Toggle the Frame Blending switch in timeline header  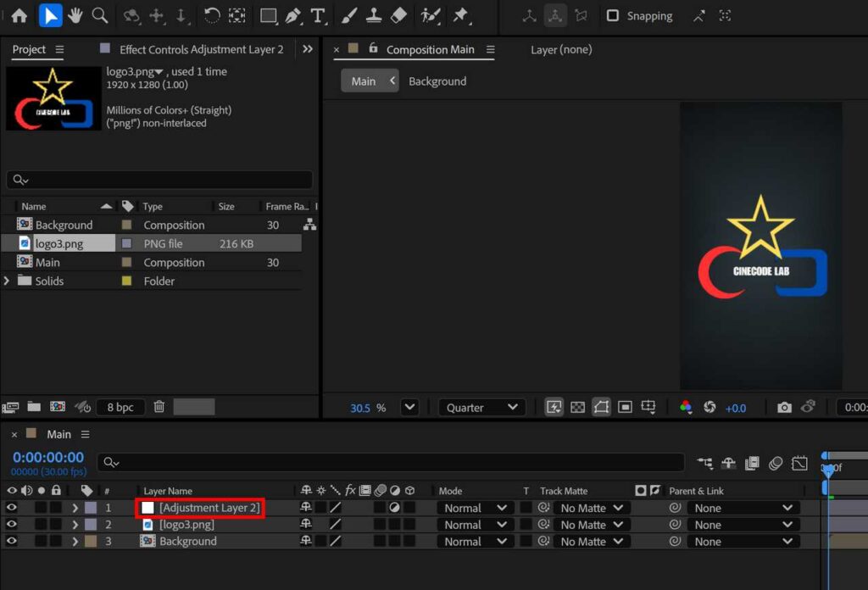(752, 463)
